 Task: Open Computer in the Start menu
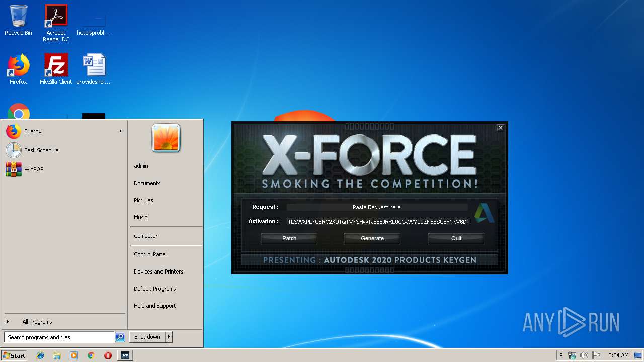(x=145, y=236)
